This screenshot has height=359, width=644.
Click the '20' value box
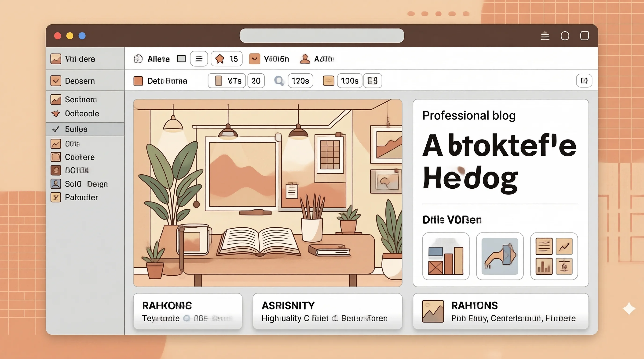point(256,81)
